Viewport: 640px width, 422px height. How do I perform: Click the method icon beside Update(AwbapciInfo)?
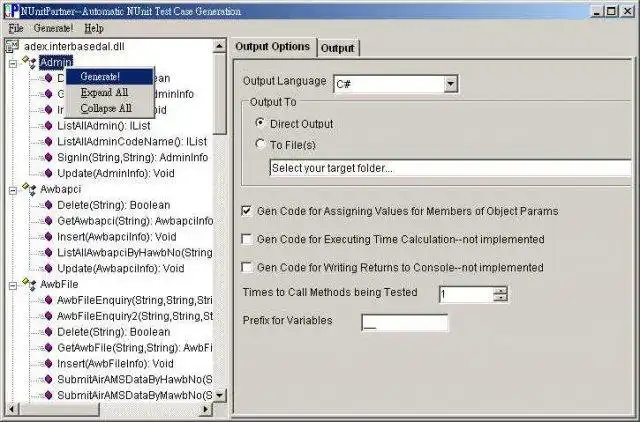tap(48, 269)
